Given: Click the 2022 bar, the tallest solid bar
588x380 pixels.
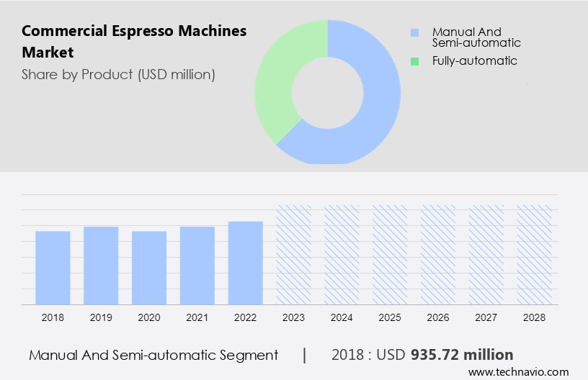Looking at the screenshot, I should 246,263.
